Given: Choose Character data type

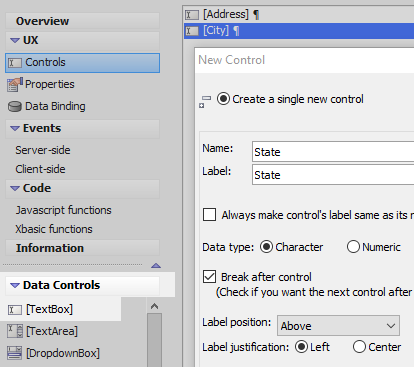Looking at the screenshot, I should point(266,247).
